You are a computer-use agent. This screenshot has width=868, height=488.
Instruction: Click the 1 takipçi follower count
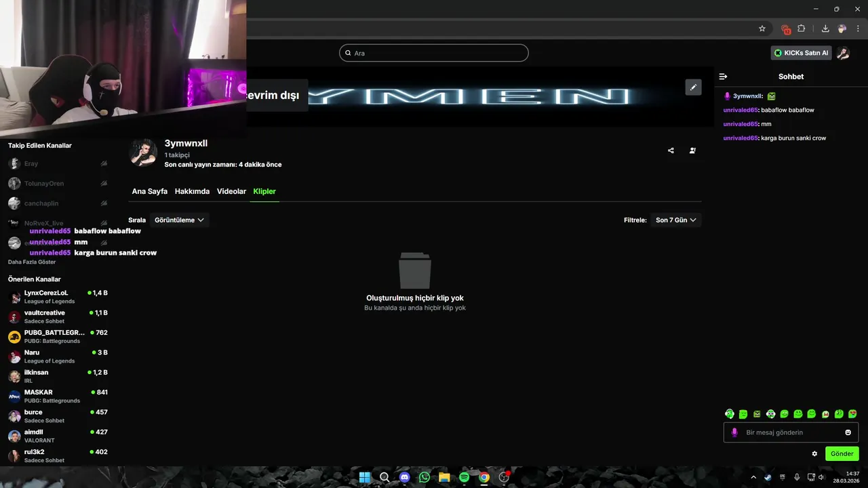(x=177, y=155)
